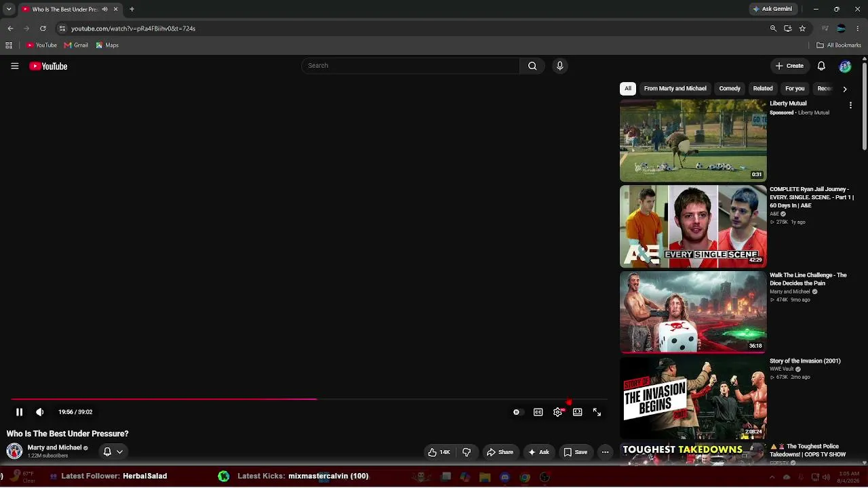Open the Ask Gemini button
The image size is (868, 488).
coord(772,9)
